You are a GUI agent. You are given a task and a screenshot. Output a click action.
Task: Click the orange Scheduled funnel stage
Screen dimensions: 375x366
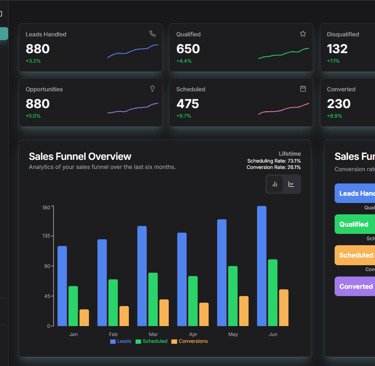click(355, 255)
